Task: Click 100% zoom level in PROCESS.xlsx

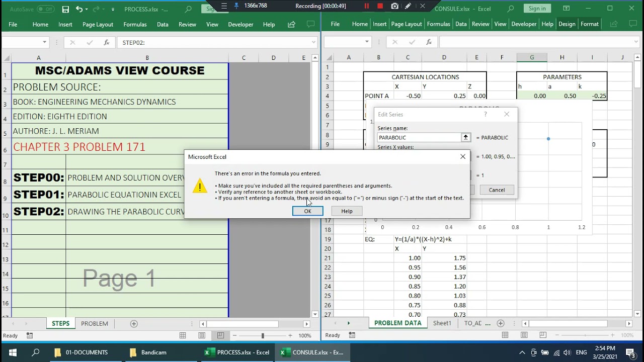Action: [x=305, y=335]
